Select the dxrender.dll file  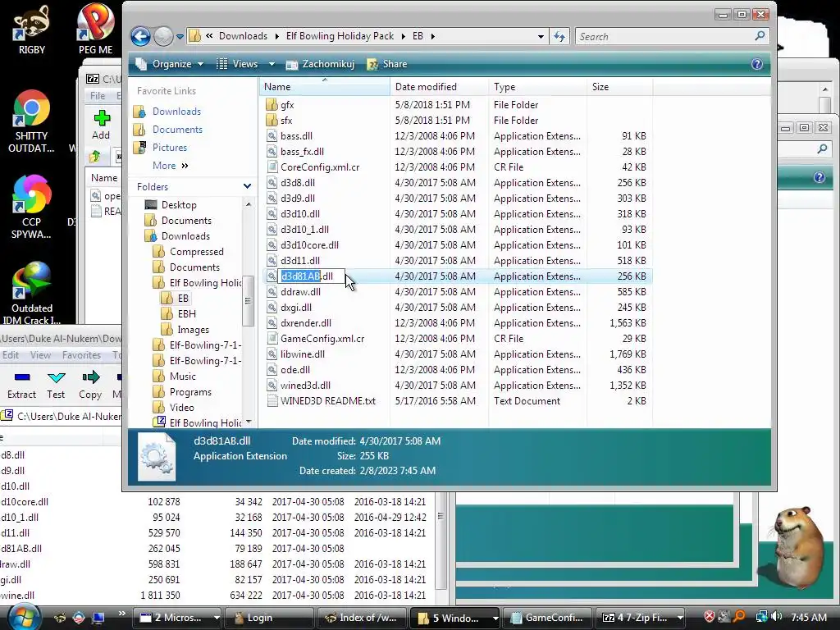306,323
